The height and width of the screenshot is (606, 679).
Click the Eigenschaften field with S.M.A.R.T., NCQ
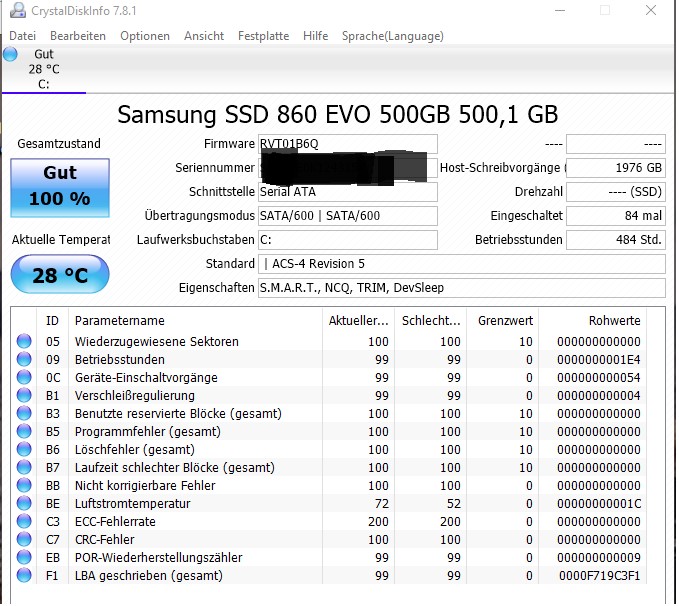462,288
